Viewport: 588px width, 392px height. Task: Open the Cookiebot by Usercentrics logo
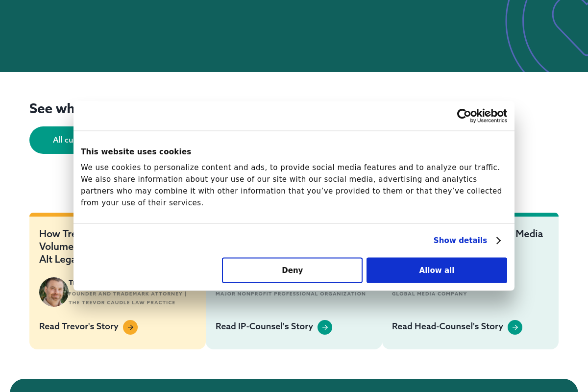pyautogui.click(x=482, y=116)
